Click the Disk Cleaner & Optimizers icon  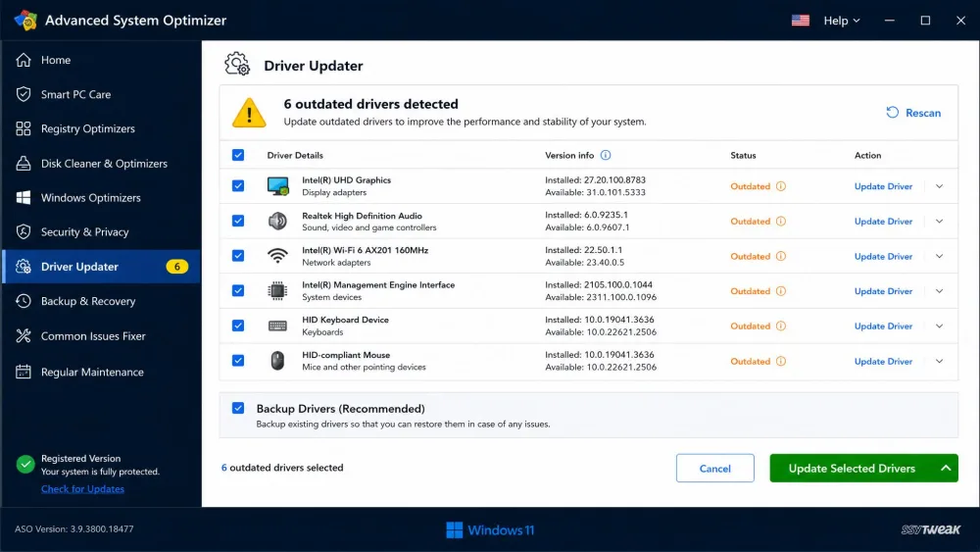[x=24, y=163]
